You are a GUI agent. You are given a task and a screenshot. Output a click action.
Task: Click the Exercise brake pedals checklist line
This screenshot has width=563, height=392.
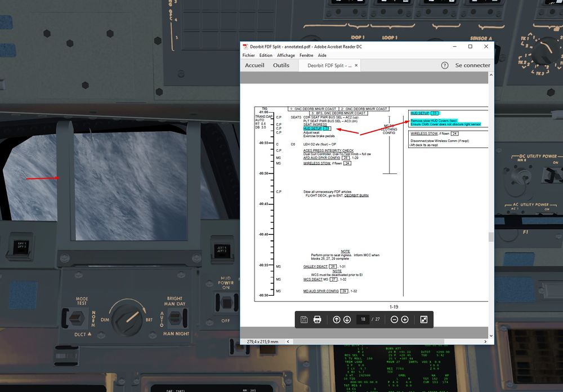pos(319,136)
